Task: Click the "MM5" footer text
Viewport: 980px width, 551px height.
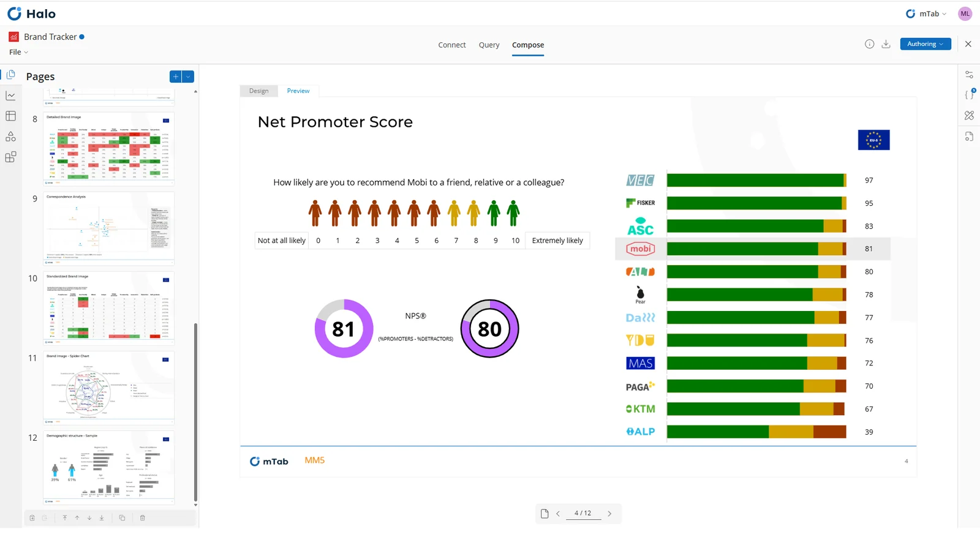Action: pos(315,460)
